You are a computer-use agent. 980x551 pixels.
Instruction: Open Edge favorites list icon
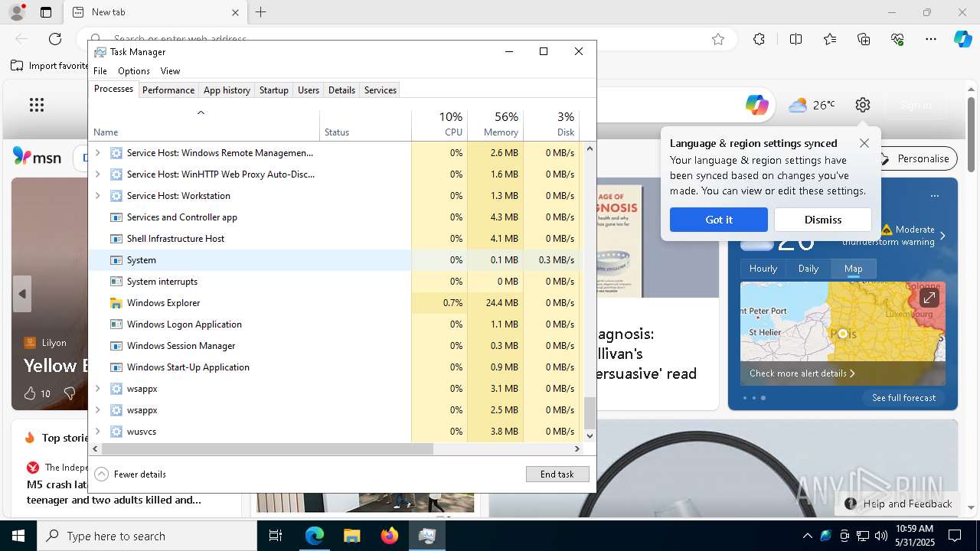[x=830, y=39]
